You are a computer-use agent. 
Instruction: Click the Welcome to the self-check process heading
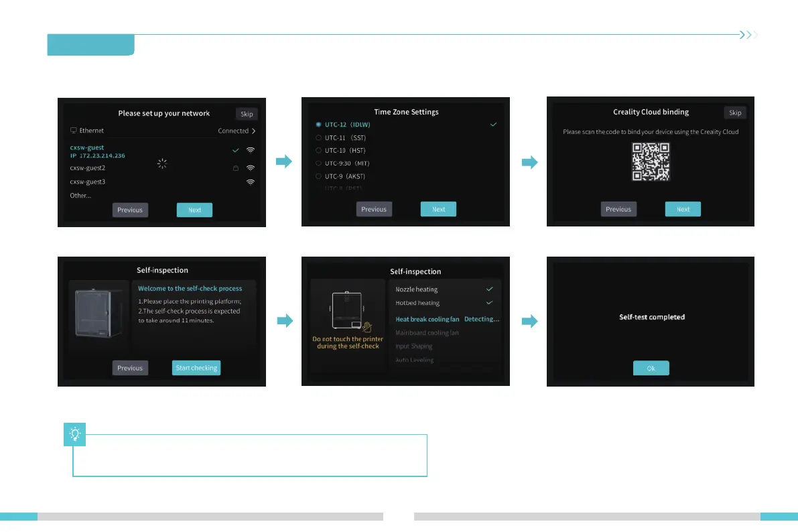click(190, 289)
